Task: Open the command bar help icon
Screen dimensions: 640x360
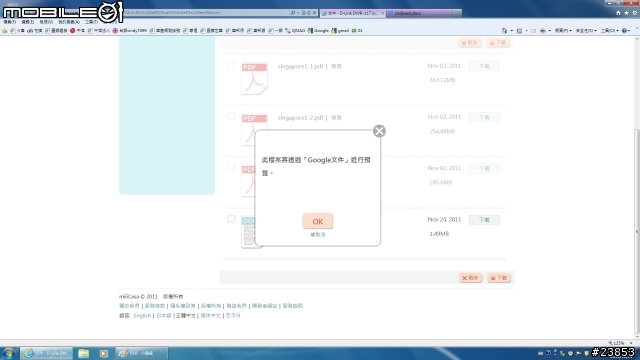Action: [x=624, y=31]
